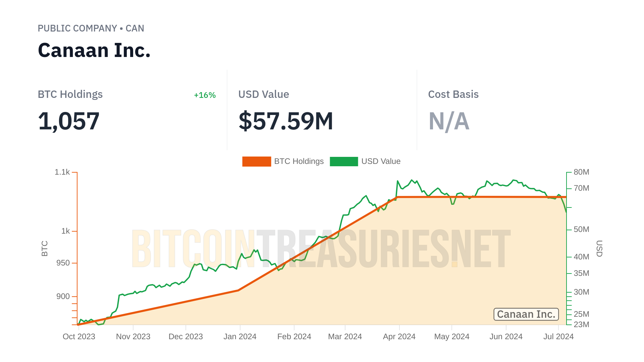Image resolution: width=644 pixels, height=362 pixels.
Task: Click the N/A cost basis value
Action: [449, 121]
